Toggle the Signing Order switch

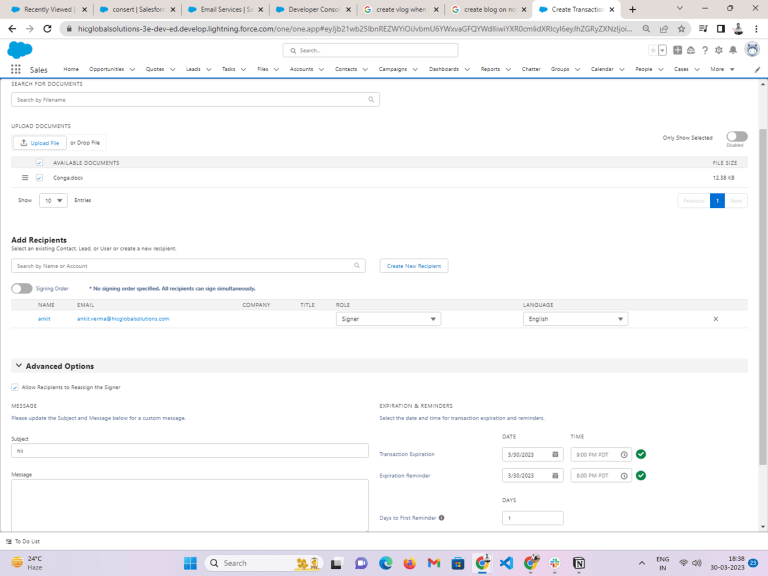tap(22, 288)
